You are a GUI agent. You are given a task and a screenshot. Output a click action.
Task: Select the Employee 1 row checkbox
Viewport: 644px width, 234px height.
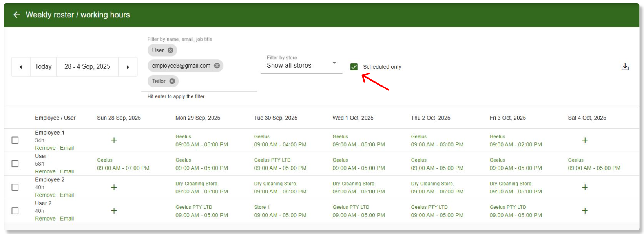[x=15, y=140]
